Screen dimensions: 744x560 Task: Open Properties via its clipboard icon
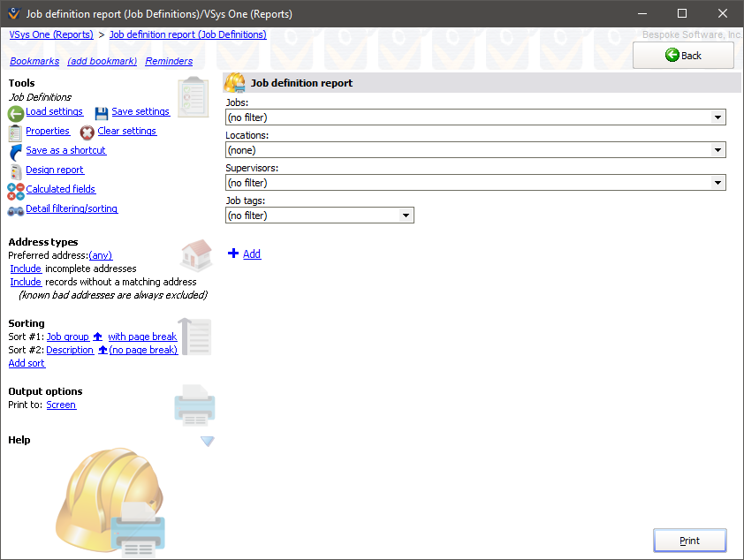click(13, 131)
